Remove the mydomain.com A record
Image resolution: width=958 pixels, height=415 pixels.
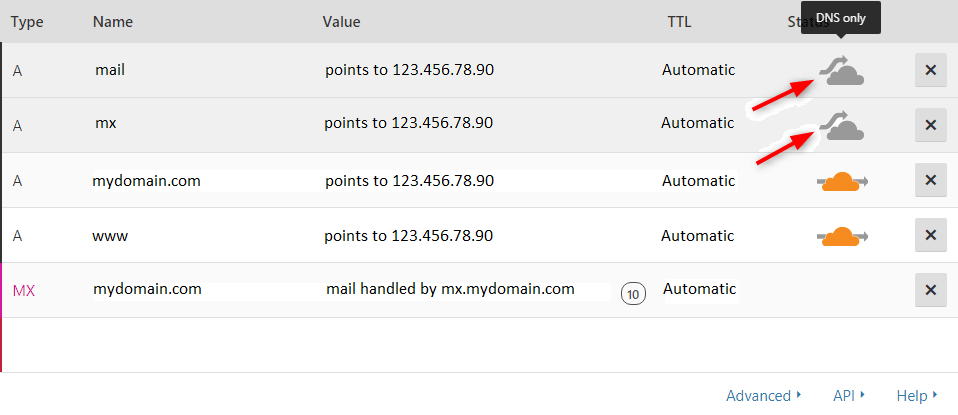tap(930, 180)
